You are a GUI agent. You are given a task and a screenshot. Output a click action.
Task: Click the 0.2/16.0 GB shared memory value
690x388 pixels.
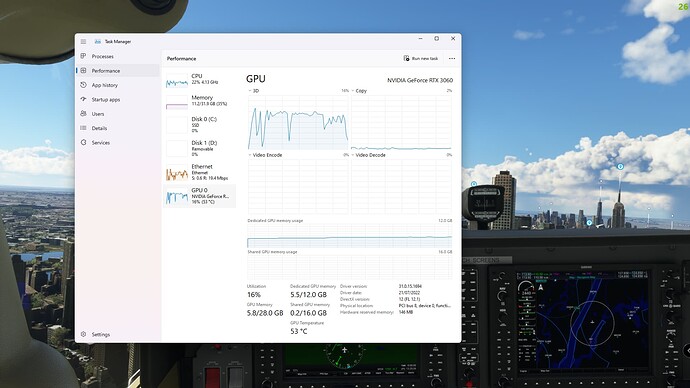308,313
